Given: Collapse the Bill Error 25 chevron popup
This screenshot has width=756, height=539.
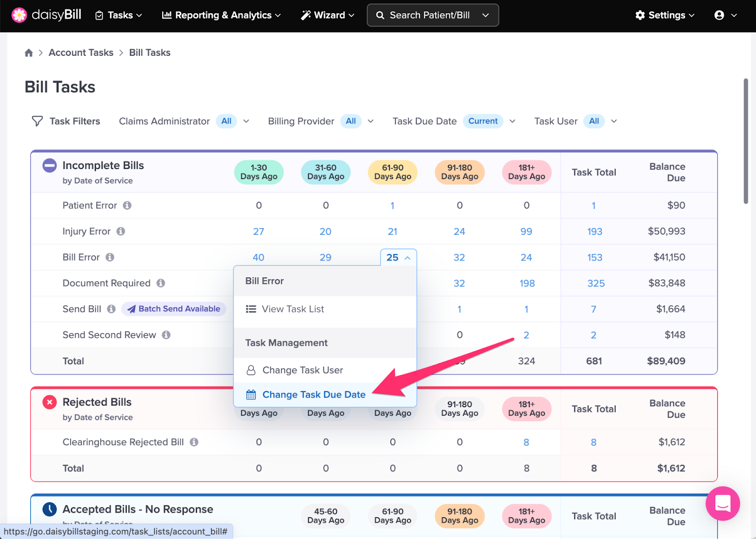Looking at the screenshot, I should point(407,257).
